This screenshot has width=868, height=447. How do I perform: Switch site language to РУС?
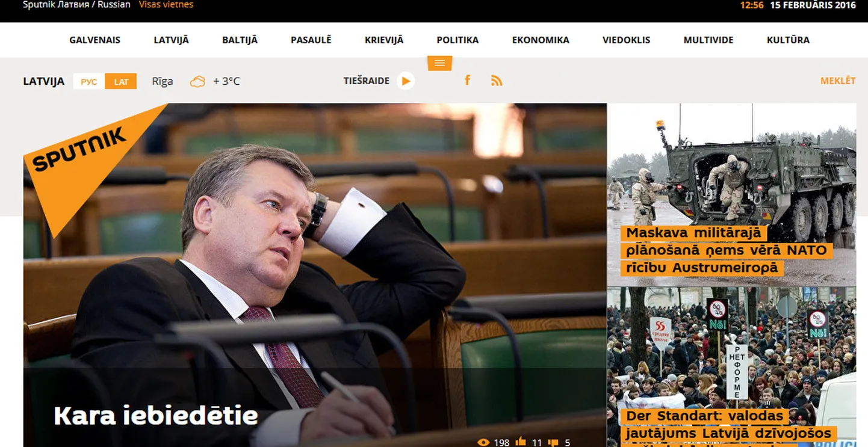[89, 81]
